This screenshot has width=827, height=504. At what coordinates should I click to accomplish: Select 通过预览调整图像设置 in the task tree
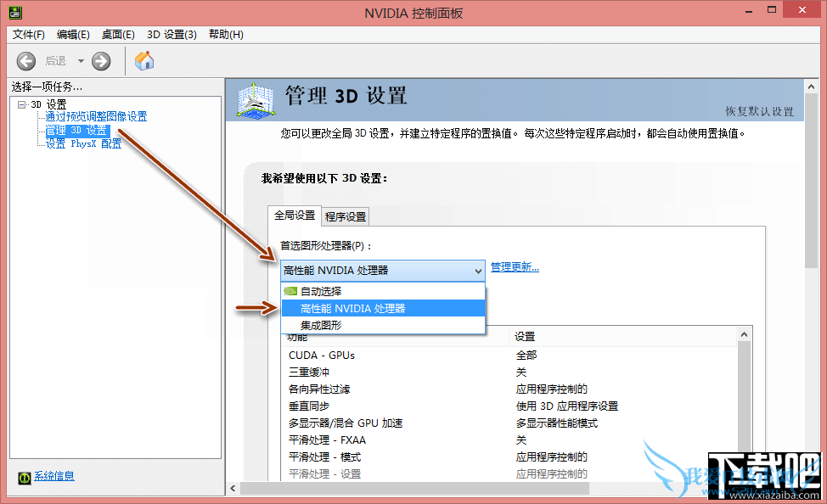[x=96, y=116]
